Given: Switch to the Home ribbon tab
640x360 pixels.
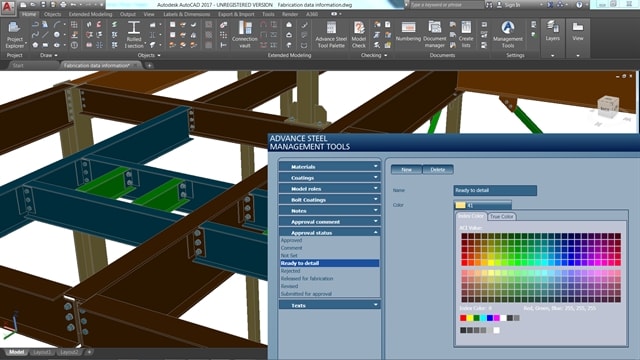Looking at the screenshot, I should pos(29,14).
